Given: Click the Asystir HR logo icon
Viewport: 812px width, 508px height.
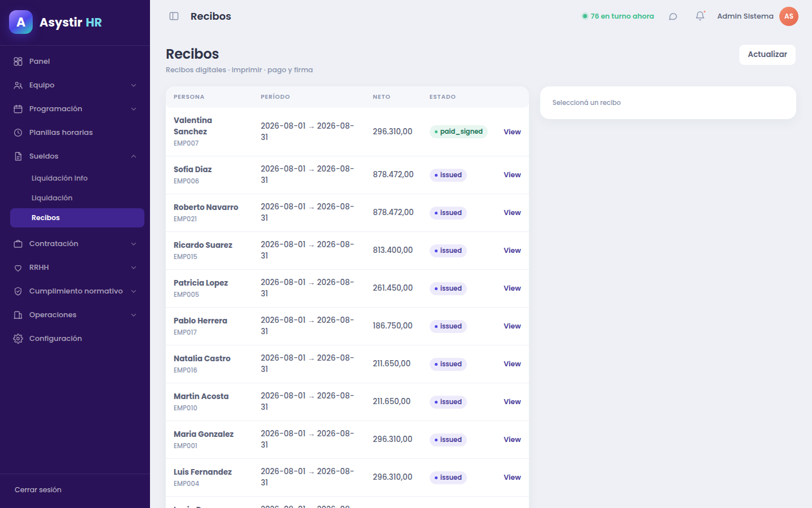Looking at the screenshot, I should (x=21, y=22).
